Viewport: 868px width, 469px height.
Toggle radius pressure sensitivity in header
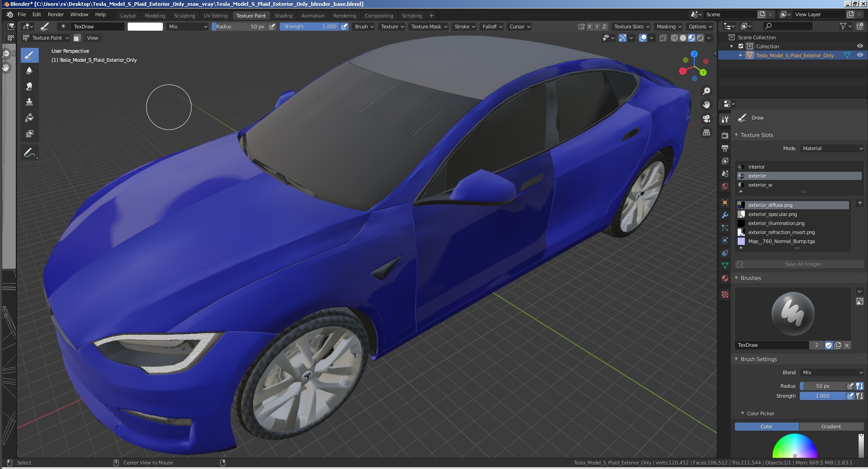(272, 27)
